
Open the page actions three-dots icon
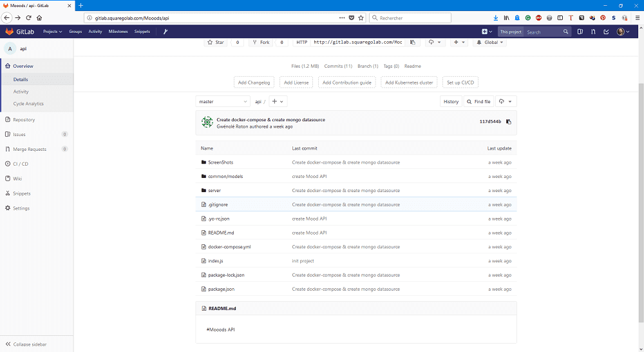pyautogui.click(x=342, y=18)
